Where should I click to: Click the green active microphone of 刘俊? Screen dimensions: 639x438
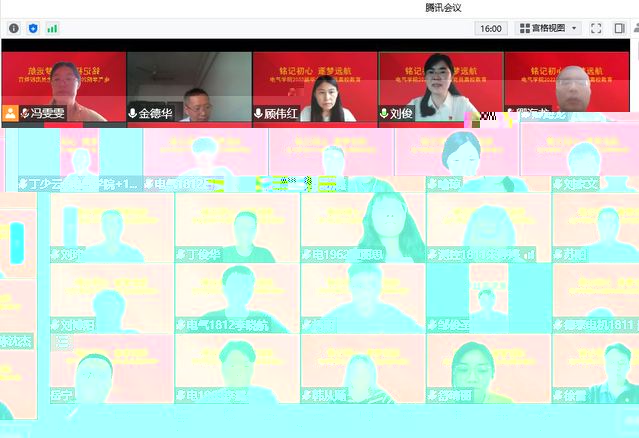tap(384, 113)
